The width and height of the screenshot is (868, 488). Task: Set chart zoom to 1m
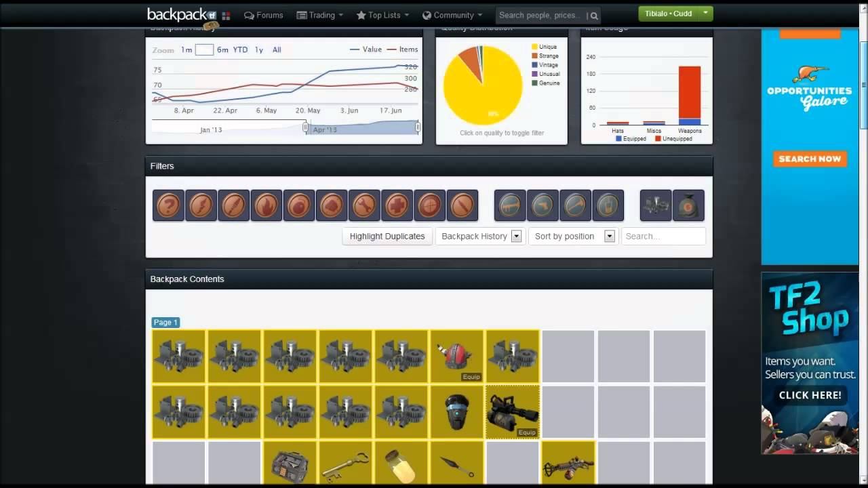(x=186, y=50)
